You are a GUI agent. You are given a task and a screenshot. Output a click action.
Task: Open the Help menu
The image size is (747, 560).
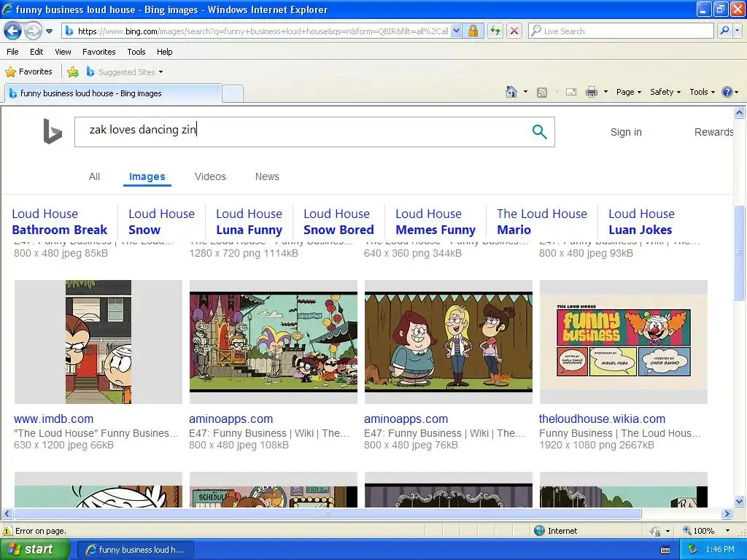pyautogui.click(x=164, y=52)
